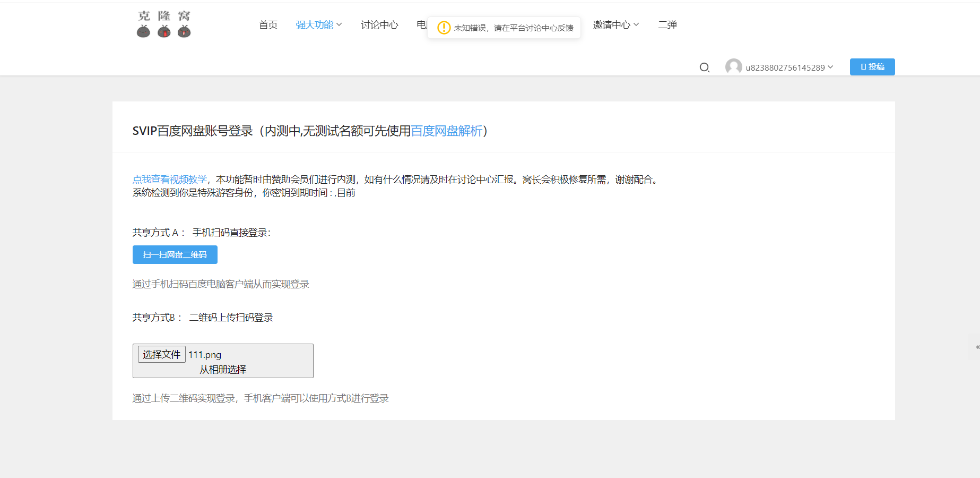This screenshot has width=980, height=478.
Task: Click the 共享方式B heading text
Action: point(203,318)
